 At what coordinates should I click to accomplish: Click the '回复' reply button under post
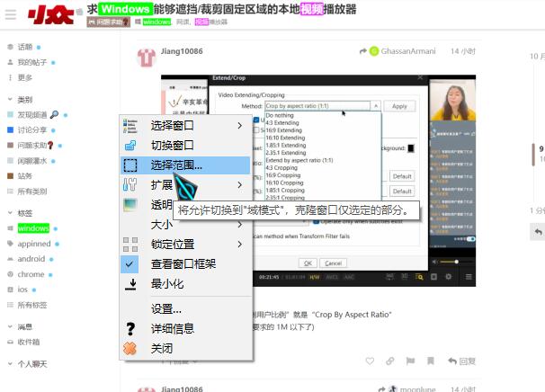pos(460,361)
